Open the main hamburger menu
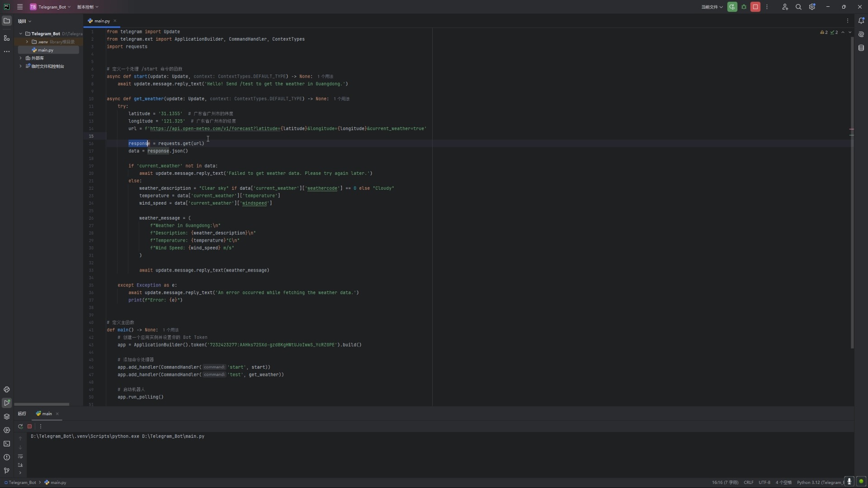The height and width of the screenshot is (488, 868). click(x=20, y=7)
